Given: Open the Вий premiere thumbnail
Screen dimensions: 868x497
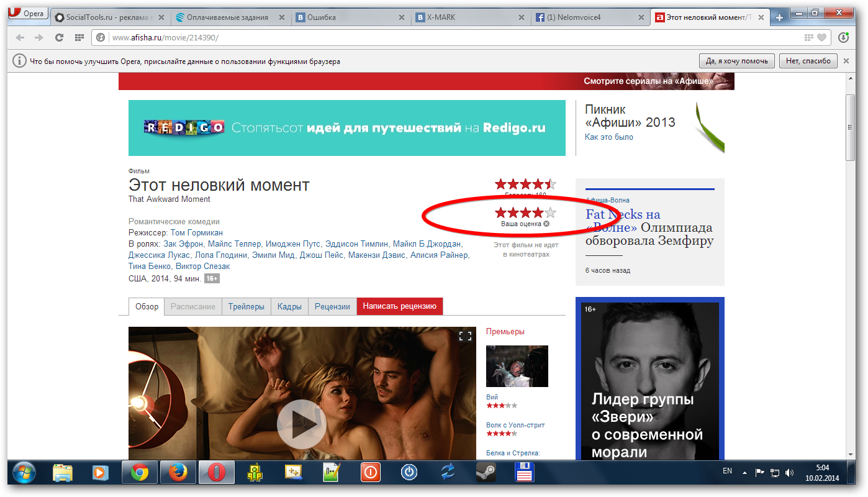Looking at the screenshot, I should tap(517, 366).
